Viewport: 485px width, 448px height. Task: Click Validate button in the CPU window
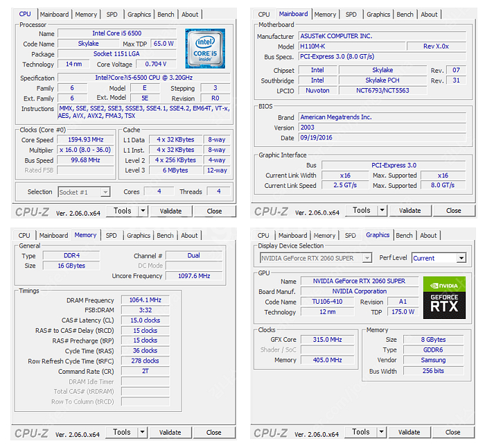[170, 211]
